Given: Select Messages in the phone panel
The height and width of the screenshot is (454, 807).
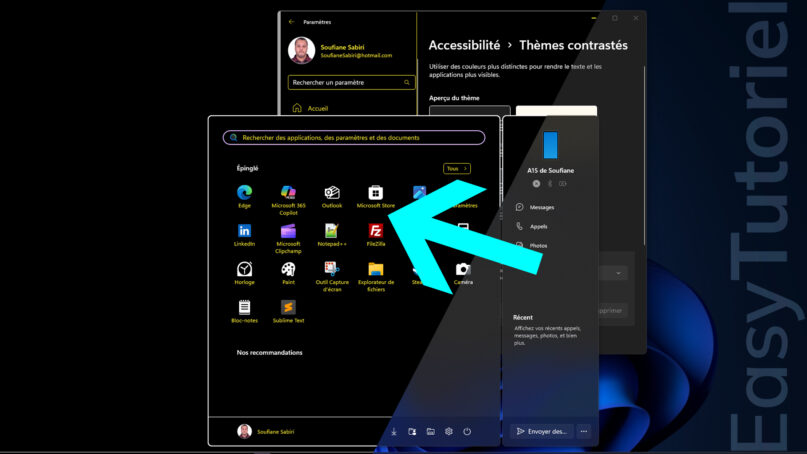Looking at the screenshot, I should [x=536, y=207].
